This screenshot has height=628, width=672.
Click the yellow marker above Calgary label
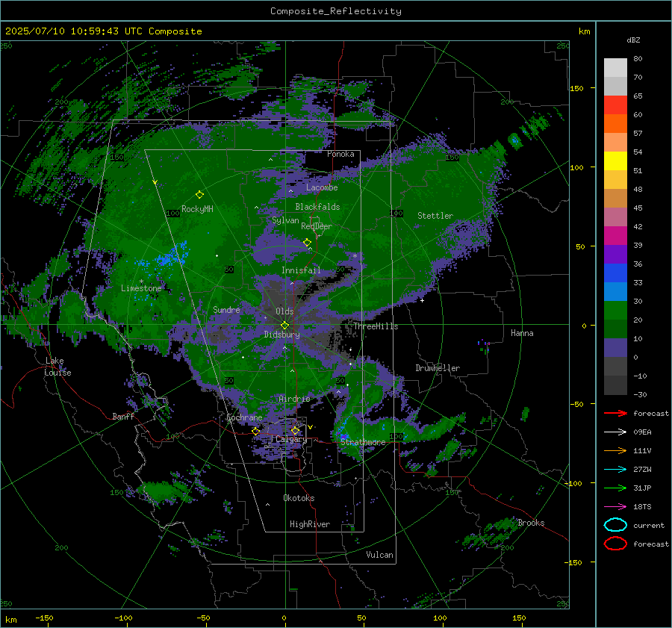click(x=295, y=430)
